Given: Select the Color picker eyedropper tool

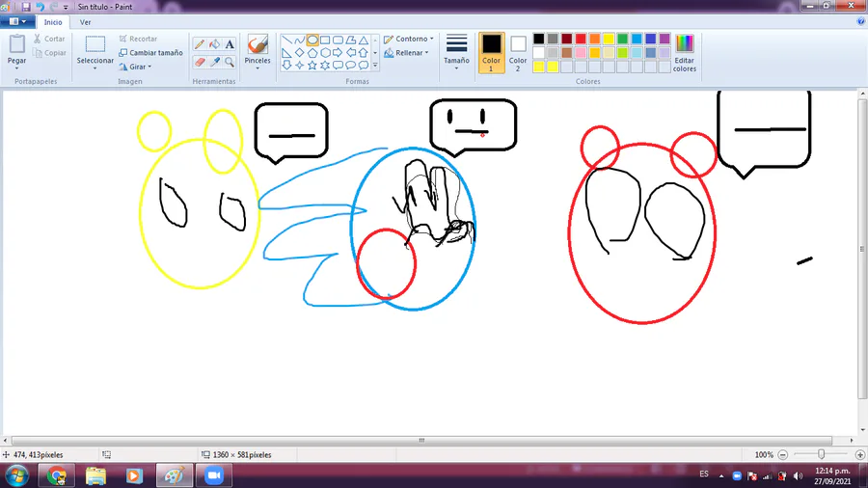Looking at the screenshot, I should coord(214,62).
